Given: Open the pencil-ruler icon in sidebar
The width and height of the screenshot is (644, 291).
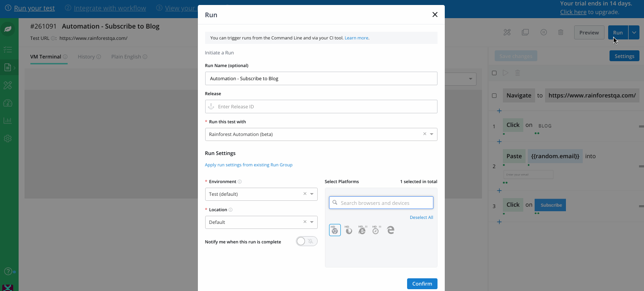Looking at the screenshot, I should point(8,85).
